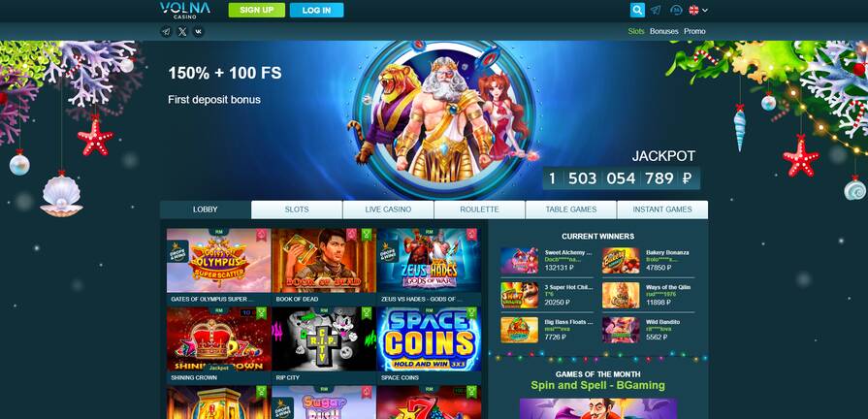Open the 24-hour support icon
This screenshot has width=868, height=419.
[x=675, y=10]
